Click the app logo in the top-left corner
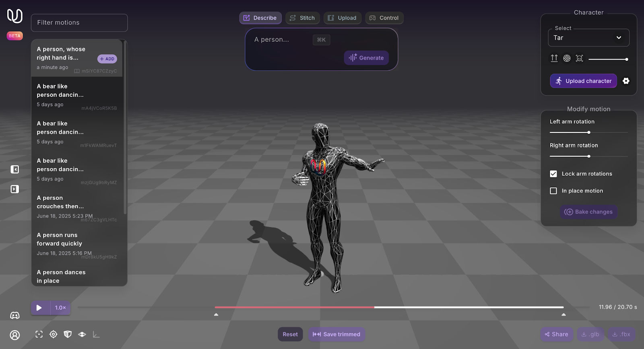The image size is (644, 349). pos(15,16)
